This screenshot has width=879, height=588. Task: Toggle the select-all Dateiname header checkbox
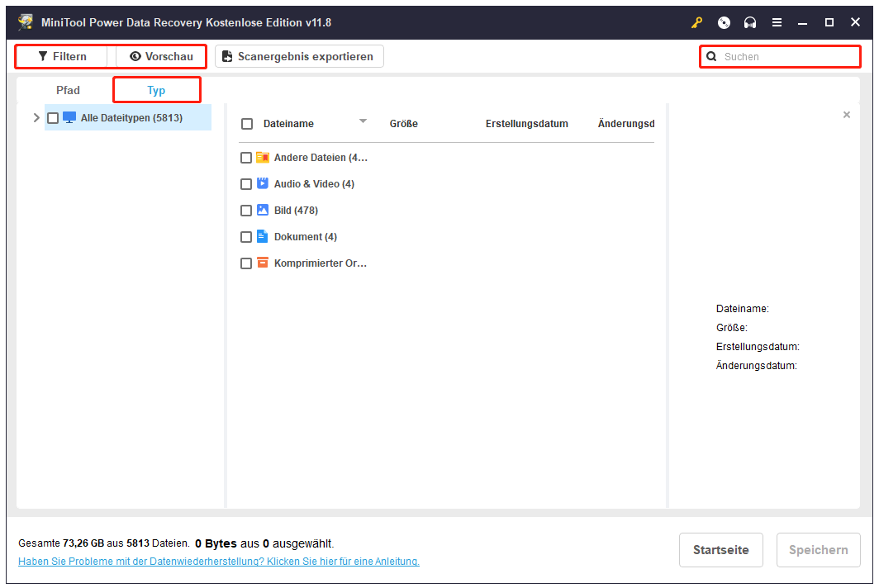(247, 123)
